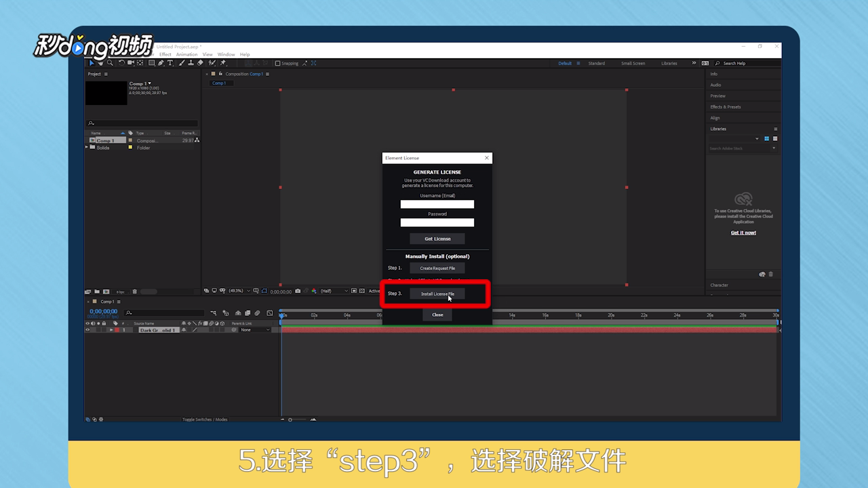This screenshot has height=488, width=868.
Task: Select the Roto Brush tool
Action: 212,63
